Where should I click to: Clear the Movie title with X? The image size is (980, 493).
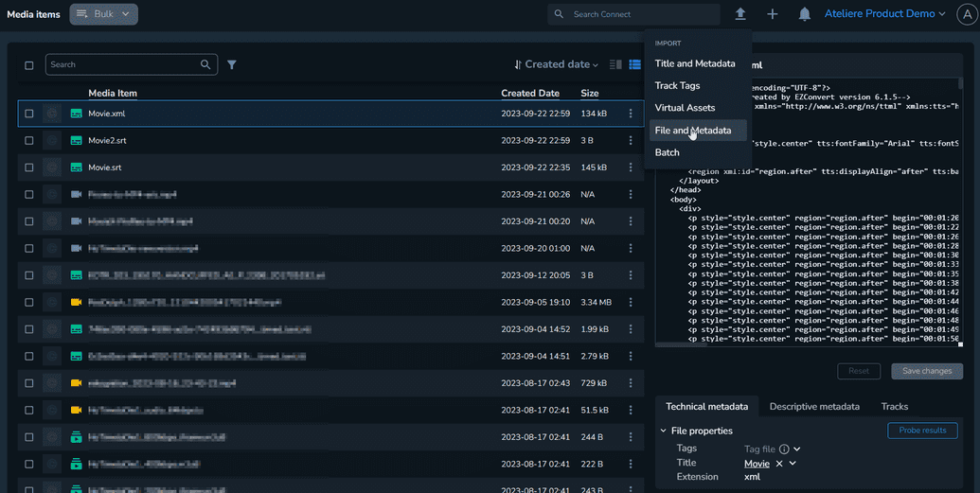click(x=778, y=464)
